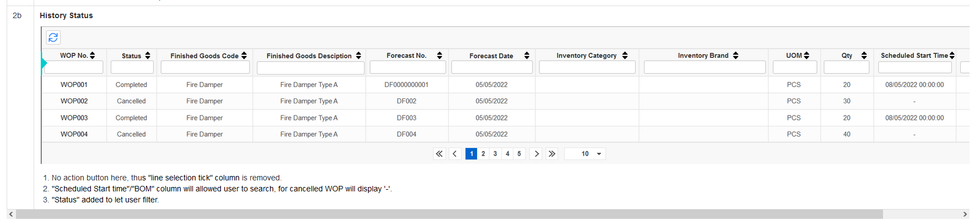Select the WOP002 cell
980x220 pixels.
(x=74, y=101)
